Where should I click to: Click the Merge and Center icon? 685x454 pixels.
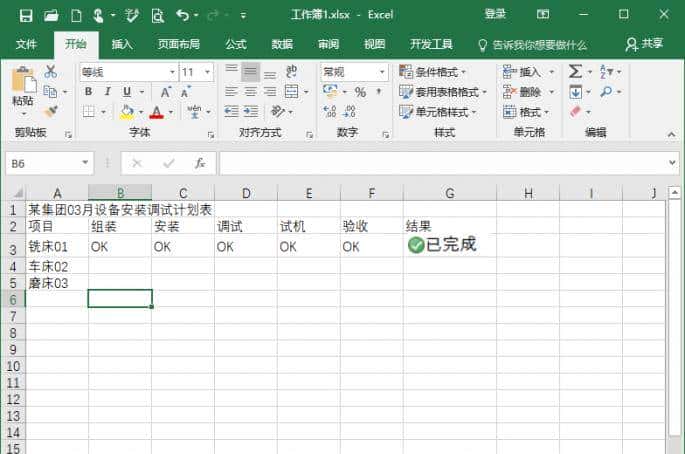click(x=291, y=92)
